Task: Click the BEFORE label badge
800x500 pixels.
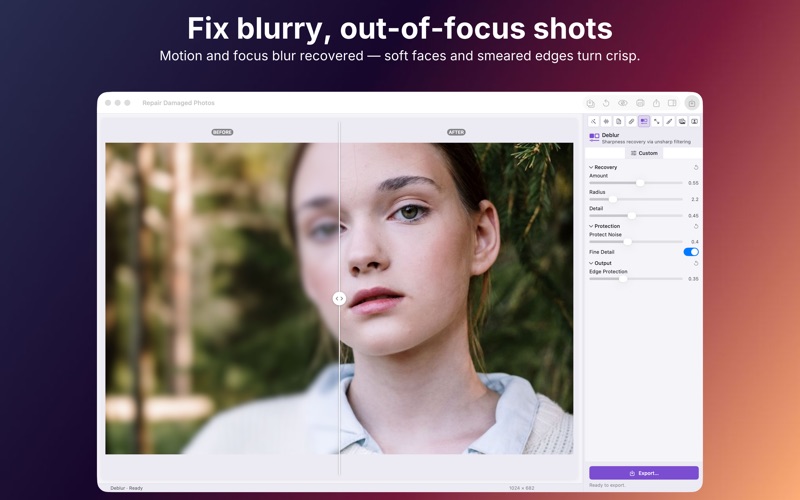Action: click(222, 132)
